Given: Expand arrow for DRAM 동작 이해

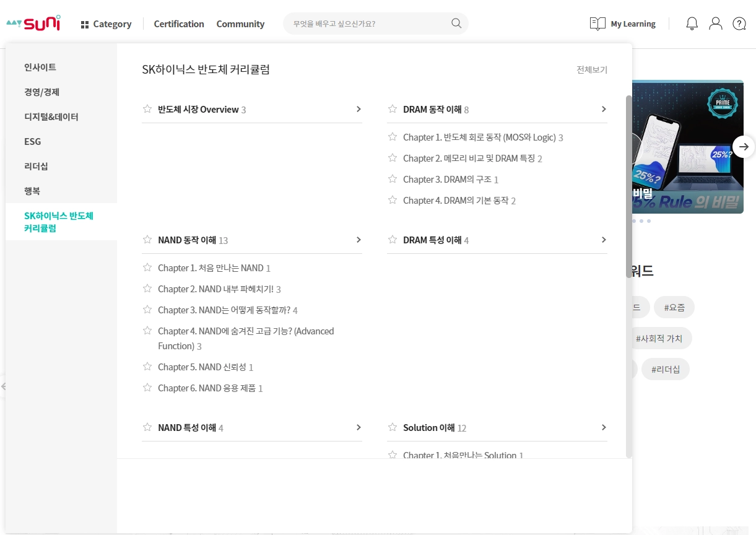Looking at the screenshot, I should [x=604, y=109].
